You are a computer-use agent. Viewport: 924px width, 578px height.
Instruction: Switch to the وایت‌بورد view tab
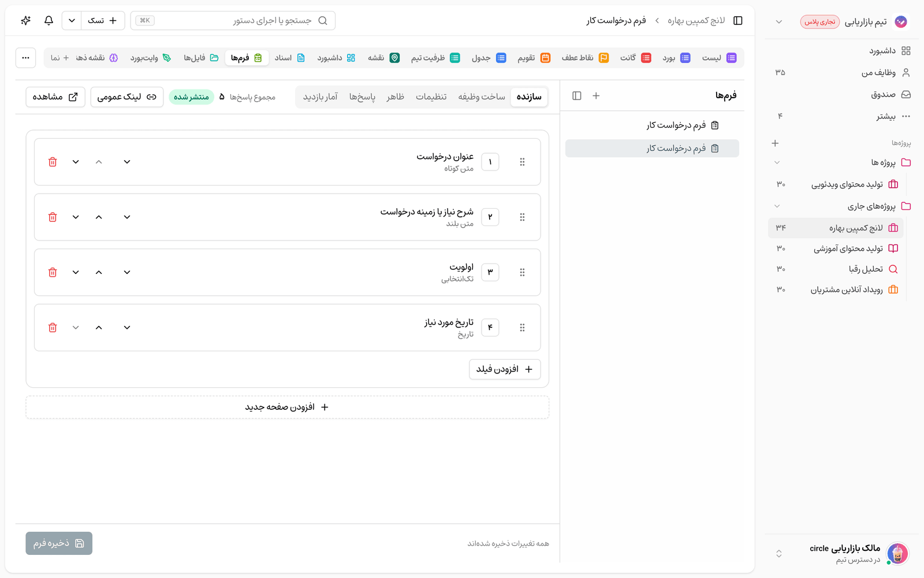coord(150,58)
